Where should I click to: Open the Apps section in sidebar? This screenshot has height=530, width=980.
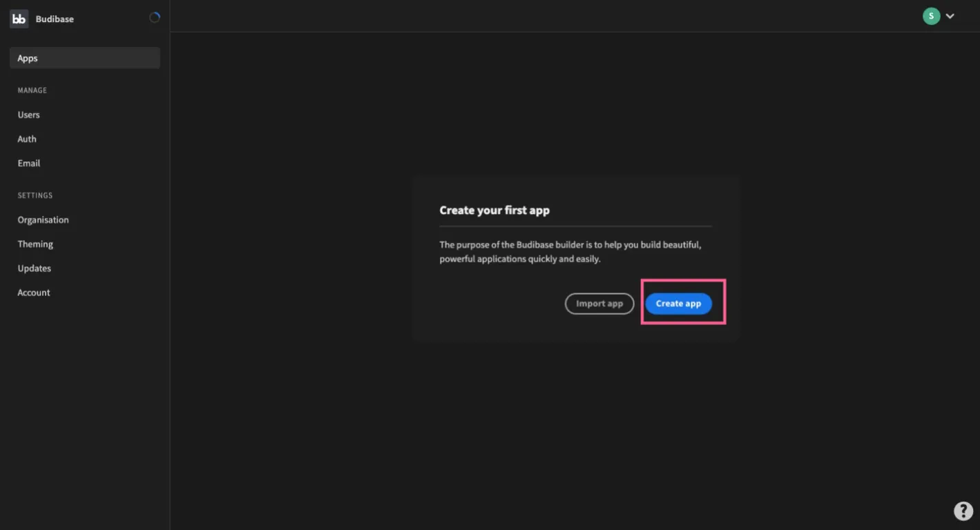click(x=85, y=58)
